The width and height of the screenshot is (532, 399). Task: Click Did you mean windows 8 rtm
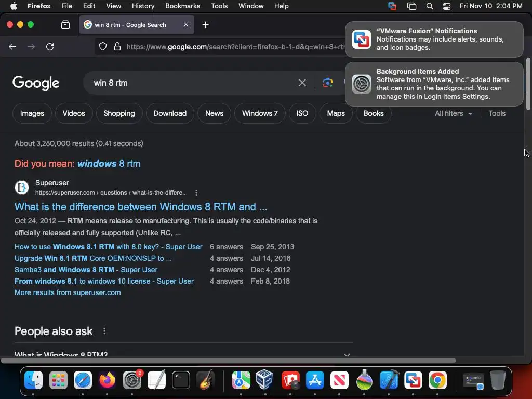(x=109, y=164)
